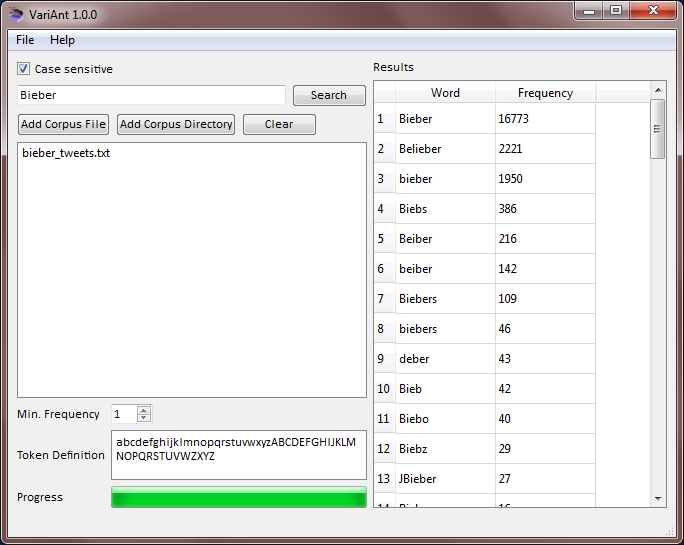
Task: Open the Help menu
Action: coord(62,40)
